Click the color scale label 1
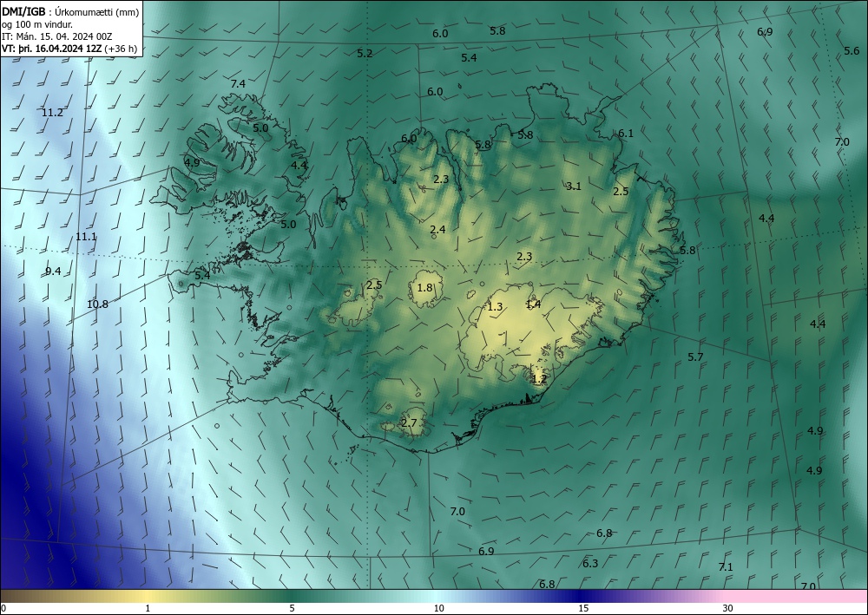 148,608
